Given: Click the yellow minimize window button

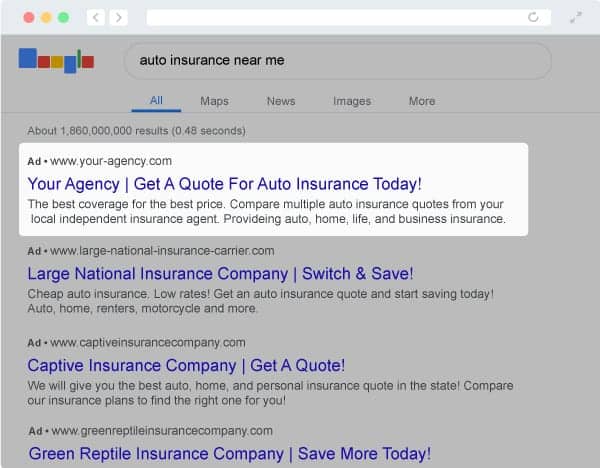Looking at the screenshot, I should (46, 18).
